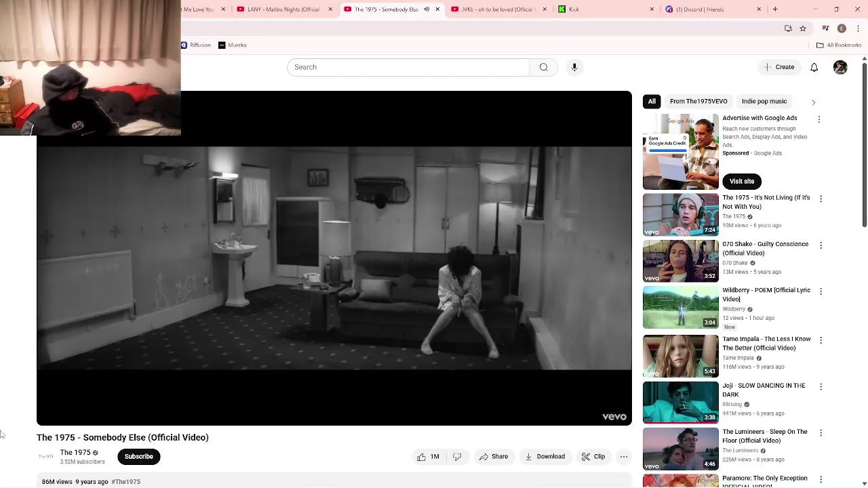Open The 1975 channel name link
The width and height of the screenshot is (868, 488).
click(x=75, y=453)
